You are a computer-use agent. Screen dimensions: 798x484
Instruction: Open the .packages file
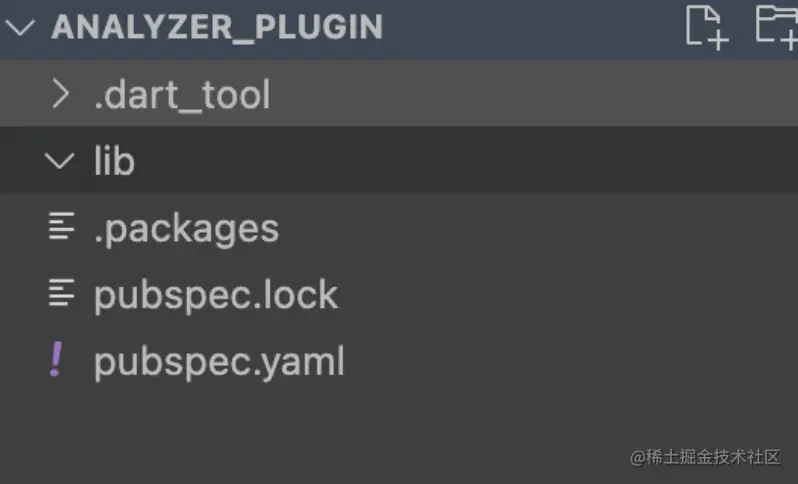(x=186, y=228)
